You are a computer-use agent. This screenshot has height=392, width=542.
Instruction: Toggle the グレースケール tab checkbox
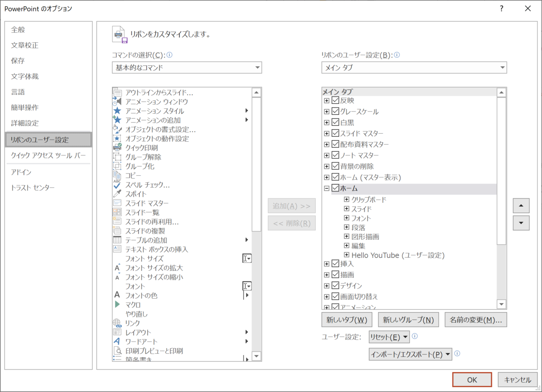(335, 111)
